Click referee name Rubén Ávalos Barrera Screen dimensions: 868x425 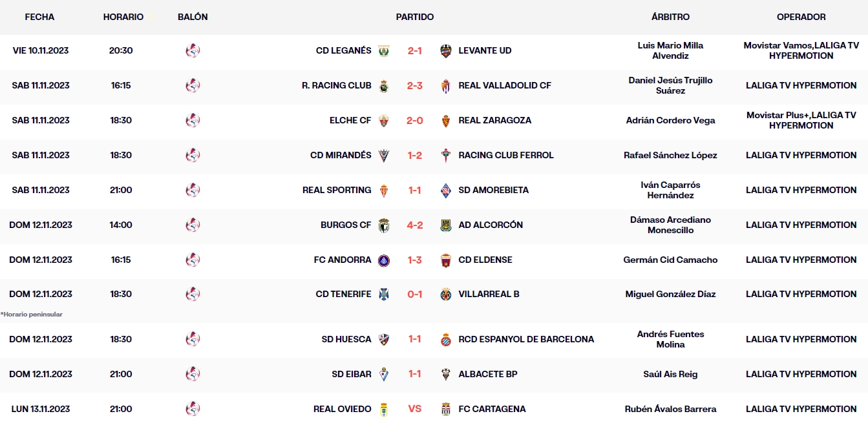pyautogui.click(x=670, y=409)
